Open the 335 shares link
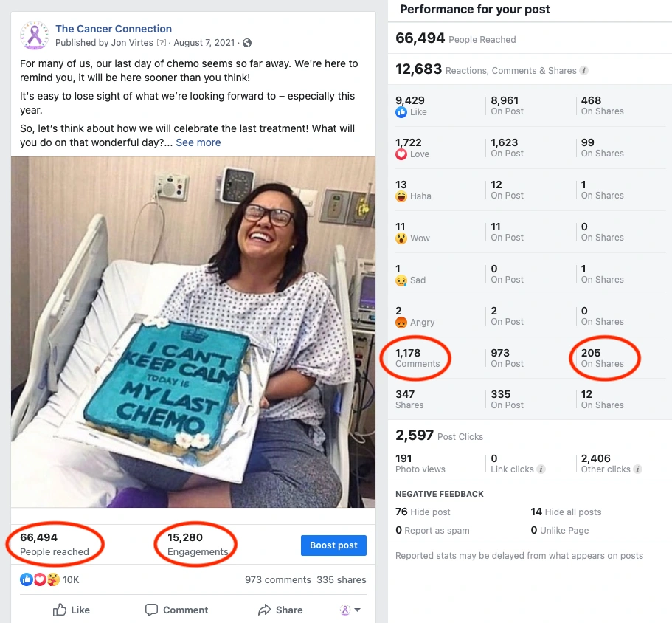This screenshot has width=672, height=623. click(x=342, y=580)
